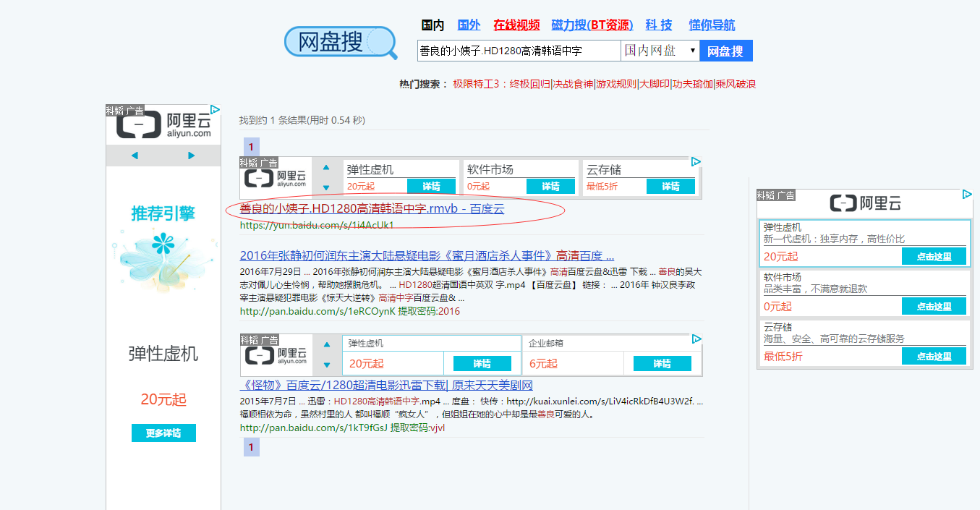Click 阿里云 logo in right sidebar ad
This screenshot has width=980, height=510.
click(865, 203)
